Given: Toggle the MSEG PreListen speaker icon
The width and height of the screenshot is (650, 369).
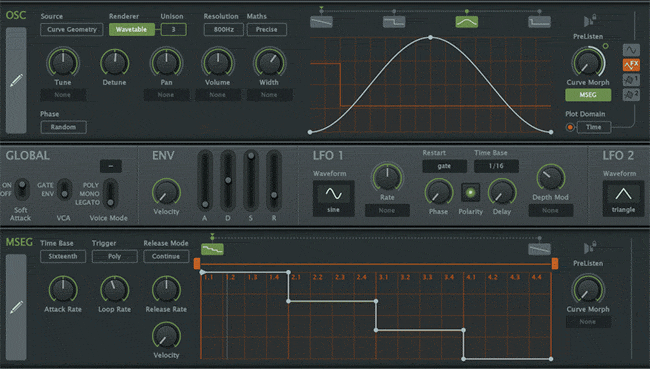Looking at the screenshot, I should click(x=589, y=248).
